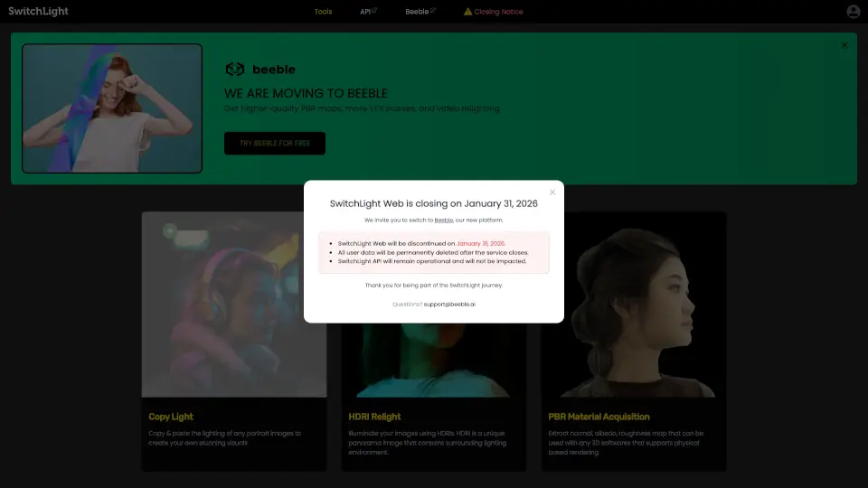The image size is (868, 488).
Task: Click the Copy Light card title
Action: [x=171, y=417]
